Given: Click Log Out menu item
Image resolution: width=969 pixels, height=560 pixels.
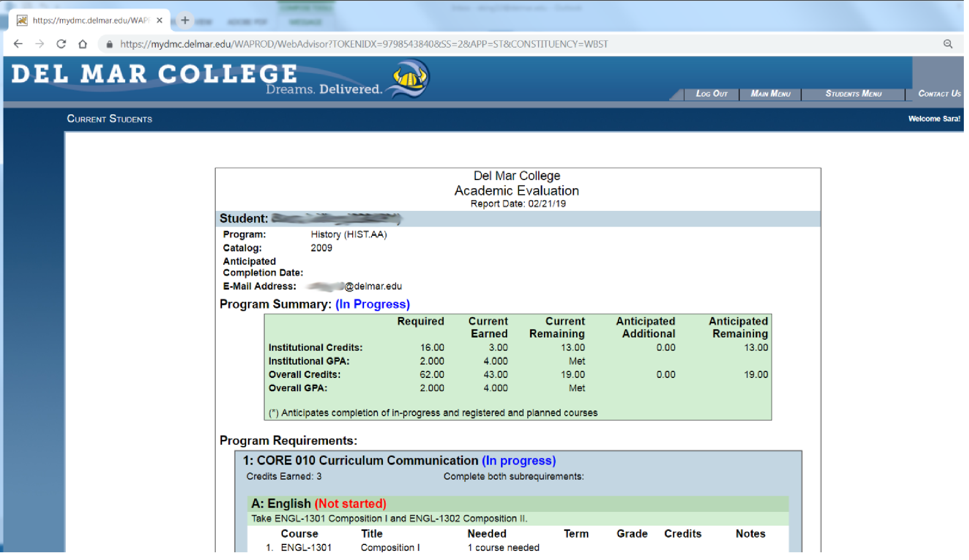Looking at the screenshot, I should pos(712,94).
